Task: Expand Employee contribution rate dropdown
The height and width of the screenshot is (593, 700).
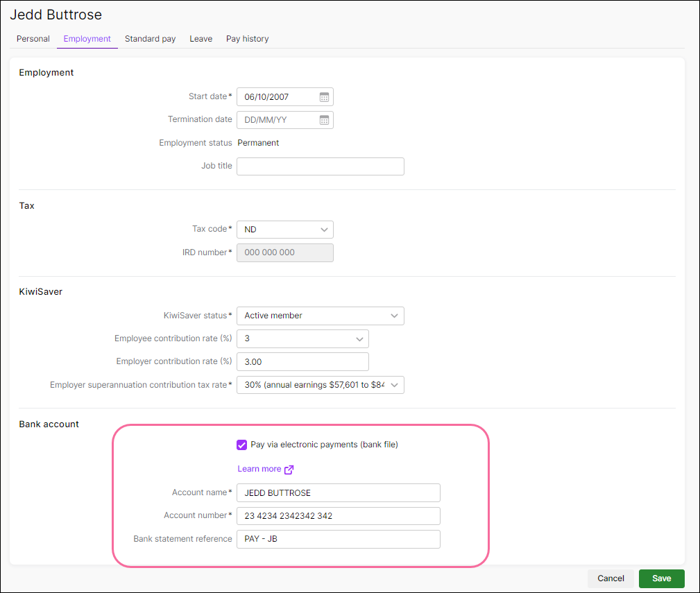Action: tap(302, 338)
